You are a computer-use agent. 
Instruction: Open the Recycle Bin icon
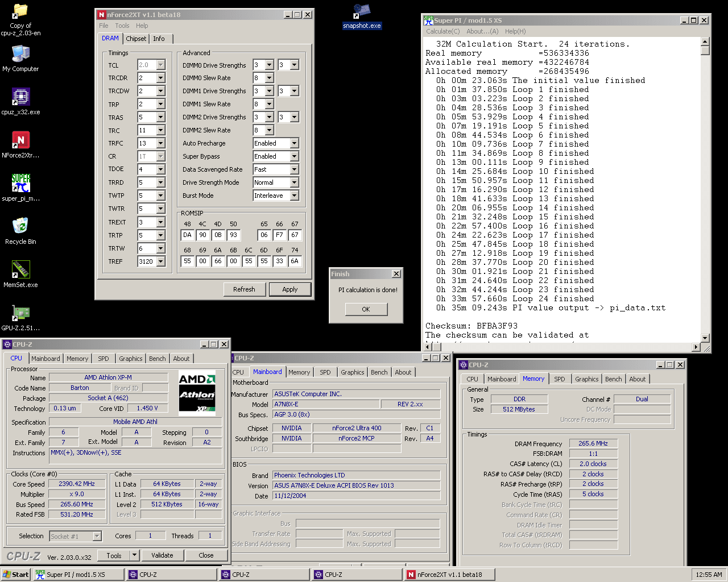[20, 227]
